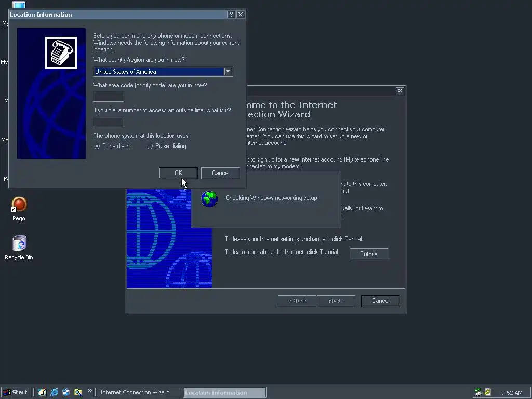Launch Internet Explorer from quick launch
This screenshot has width=532, height=399.
click(54, 392)
